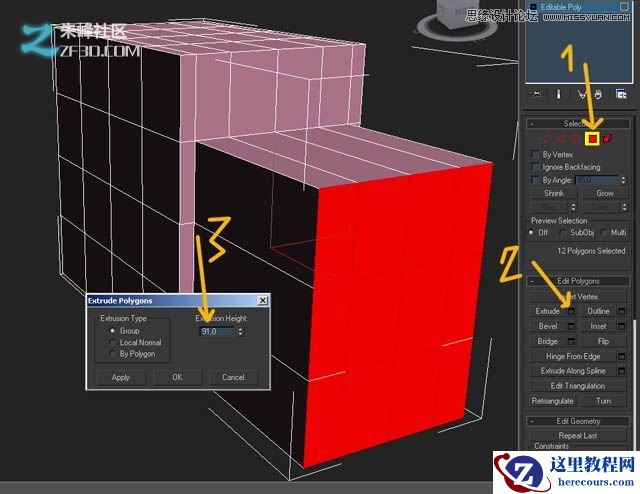Select Local Normal extrusion type
The image size is (640, 494).
[x=113, y=342]
